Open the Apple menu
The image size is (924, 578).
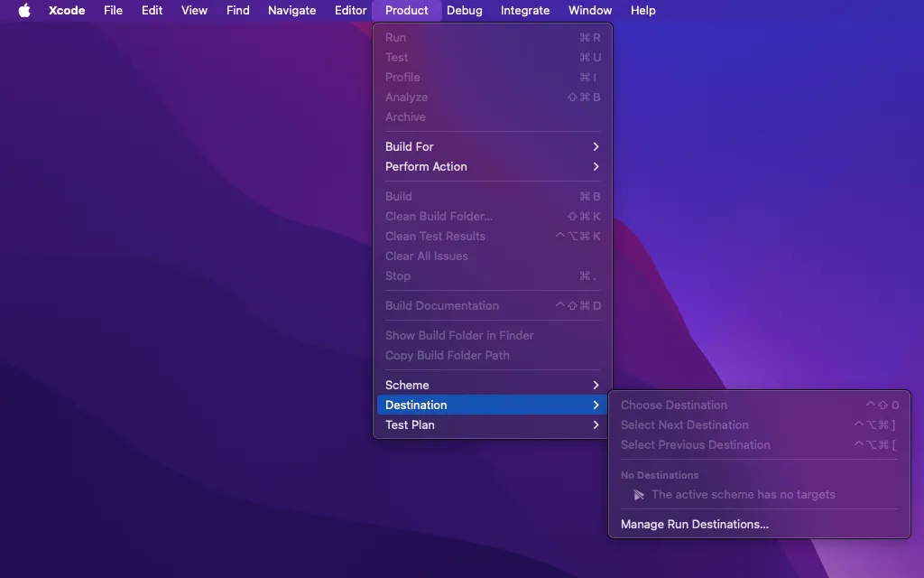pyautogui.click(x=24, y=10)
